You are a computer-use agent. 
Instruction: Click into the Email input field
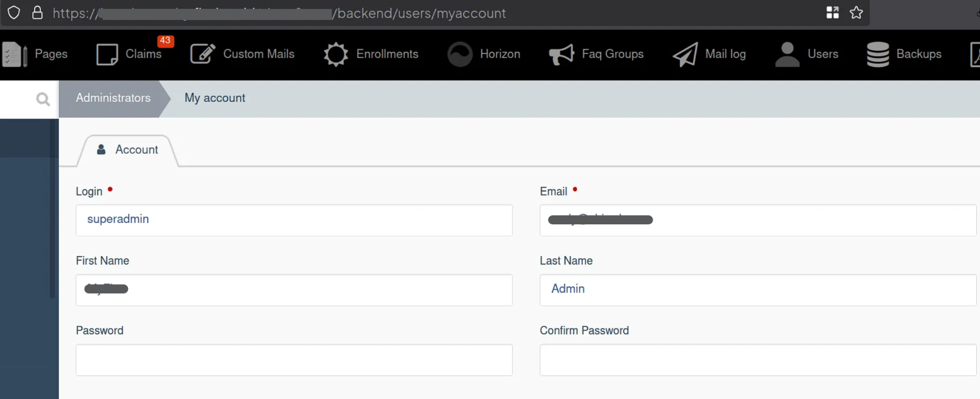[x=758, y=220]
